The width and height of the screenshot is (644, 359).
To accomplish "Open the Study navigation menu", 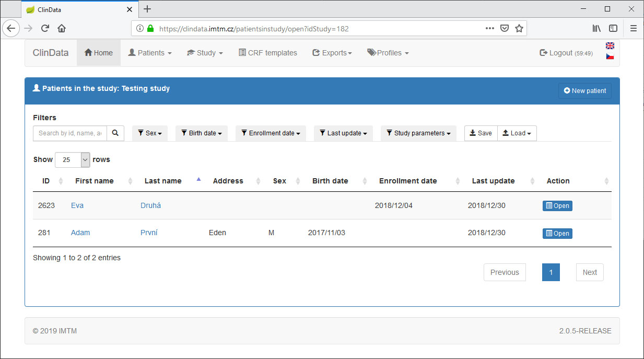I will (x=205, y=53).
